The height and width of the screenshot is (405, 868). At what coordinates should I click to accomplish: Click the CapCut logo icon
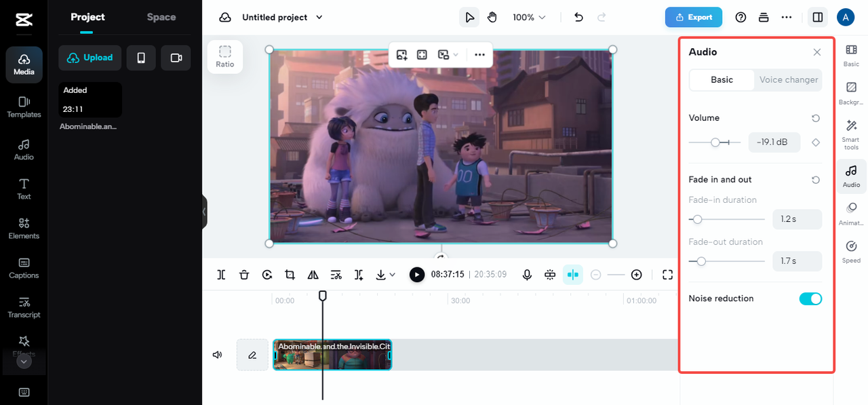click(24, 20)
